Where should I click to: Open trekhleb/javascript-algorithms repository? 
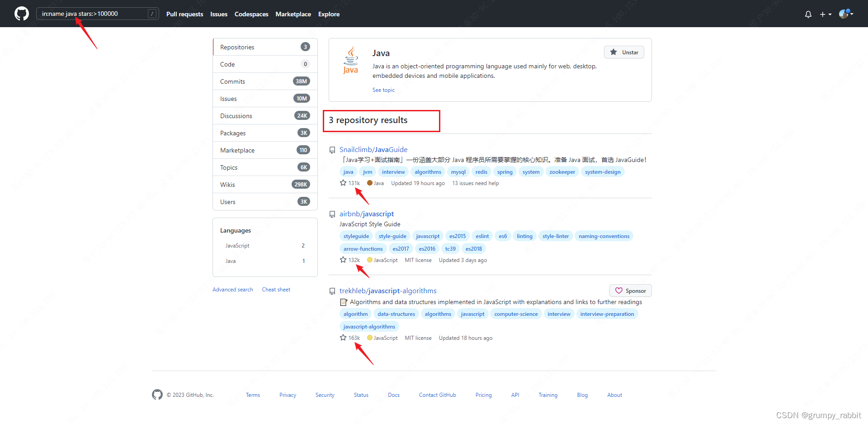(388, 291)
